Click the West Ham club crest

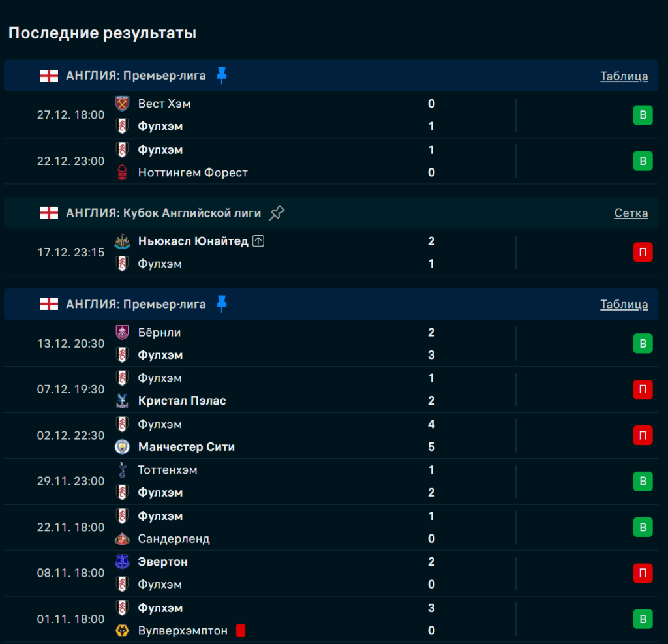122,104
